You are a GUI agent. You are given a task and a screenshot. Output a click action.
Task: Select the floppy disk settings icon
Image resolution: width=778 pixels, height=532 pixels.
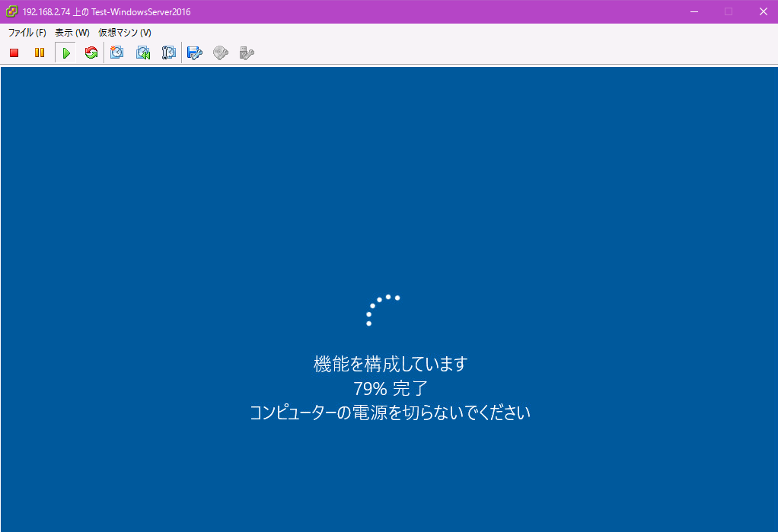[x=194, y=53]
